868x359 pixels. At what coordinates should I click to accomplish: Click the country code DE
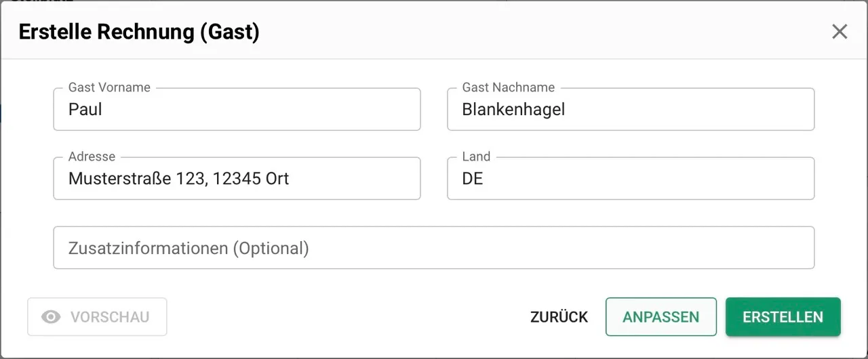(473, 179)
